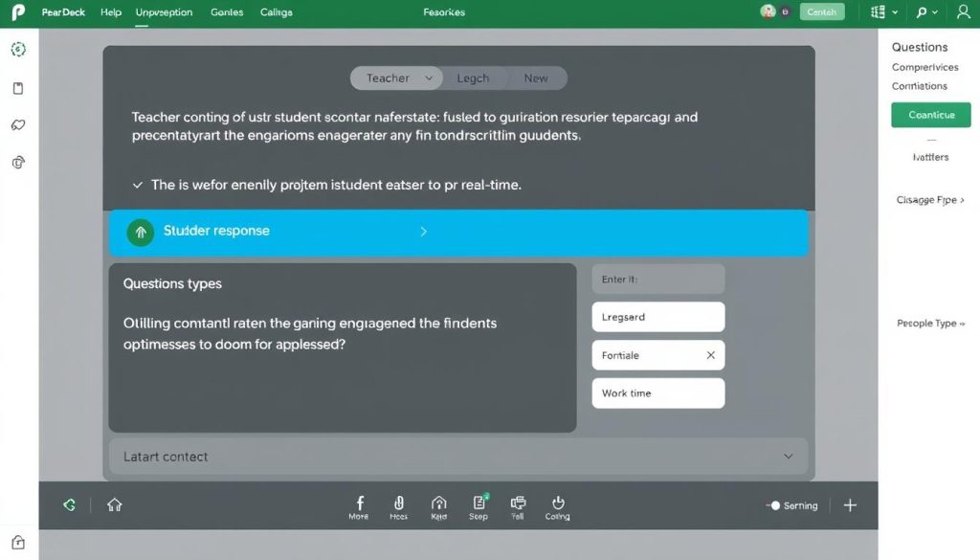Screen dimensions: 980x560
Task: Click the green Cantoh button
Action: tap(822, 11)
